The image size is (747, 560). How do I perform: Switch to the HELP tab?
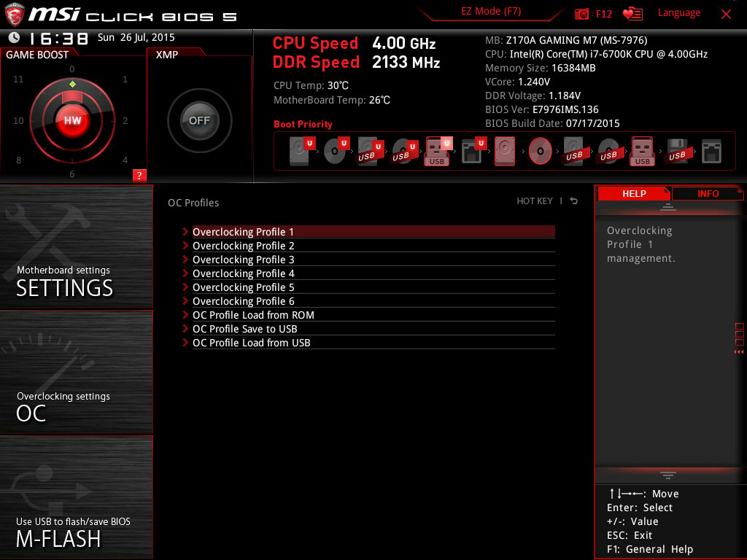point(634,193)
